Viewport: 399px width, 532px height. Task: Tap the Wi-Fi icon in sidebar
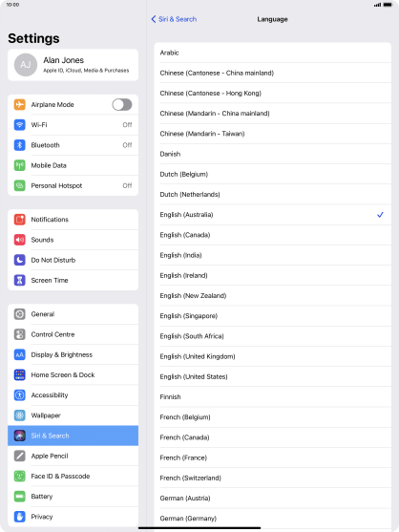tap(20, 124)
